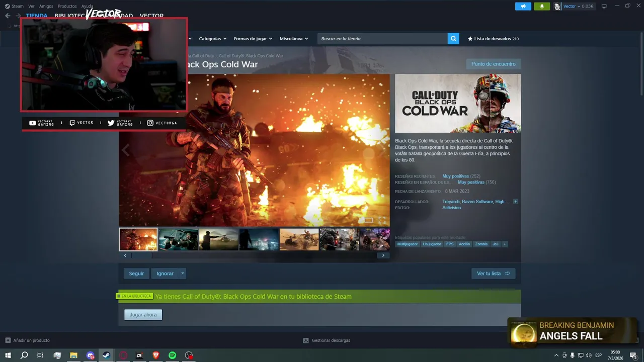The image size is (644, 362).
Task: Open File Explorer from the taskbar
Action: point(73,355)
